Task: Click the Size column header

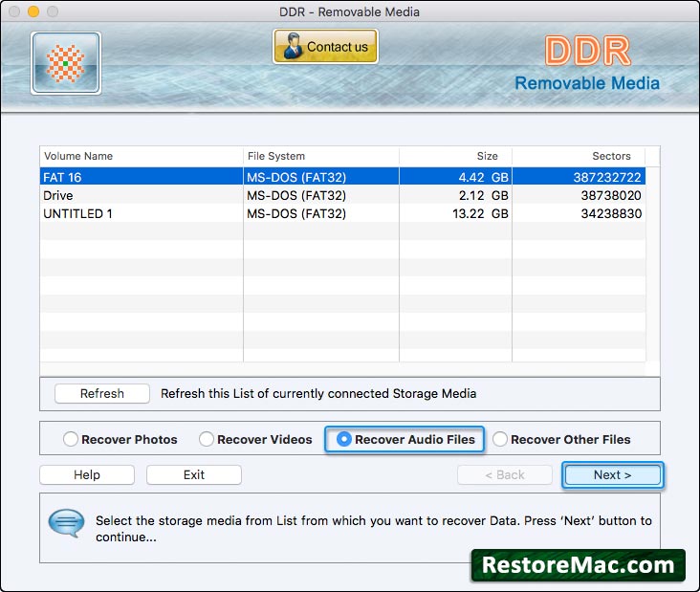Action: tap(455, 156)
